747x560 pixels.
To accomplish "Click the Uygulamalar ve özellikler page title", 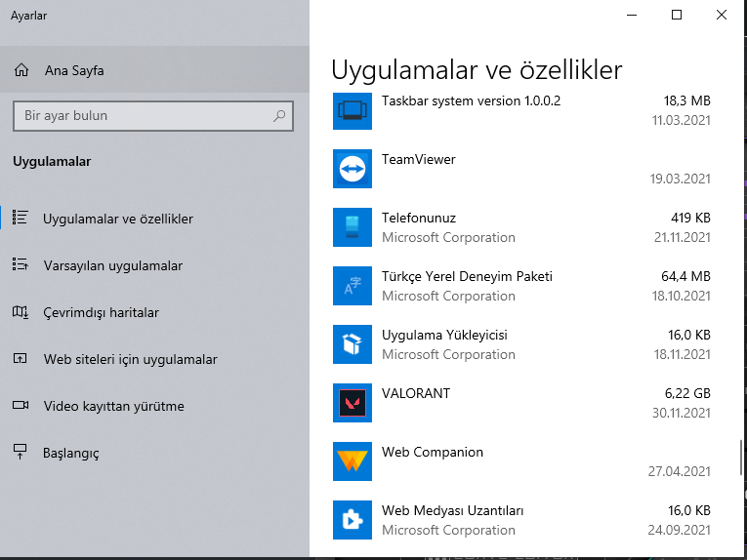I will (477, 70).
